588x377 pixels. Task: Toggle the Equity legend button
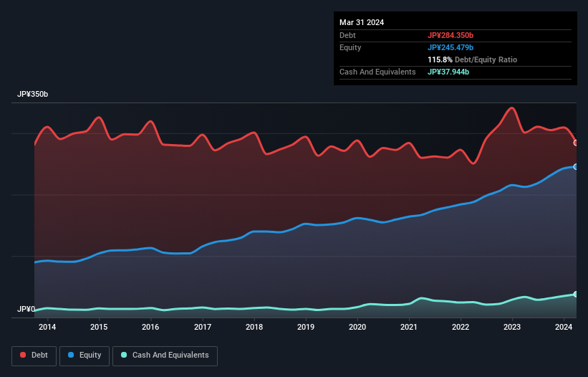[85, 355]
